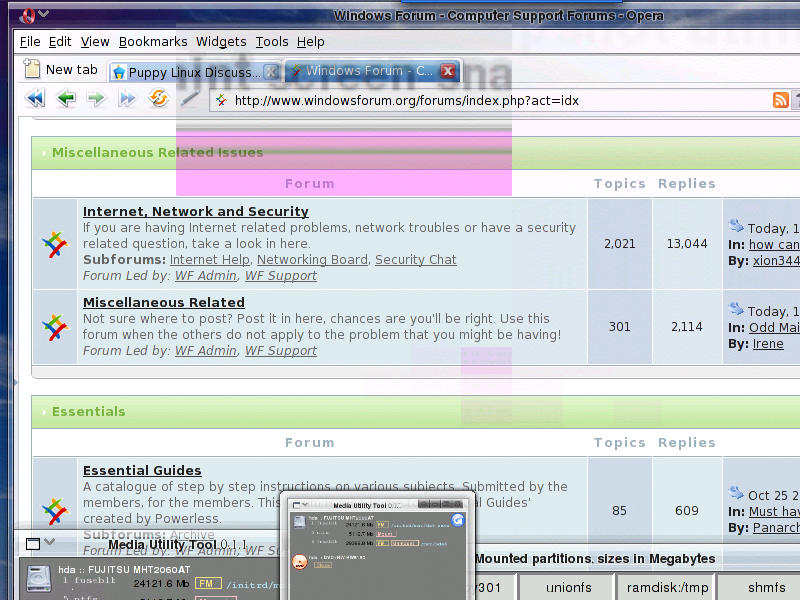Click the FM button for fuseblk partition

(209, 583)
